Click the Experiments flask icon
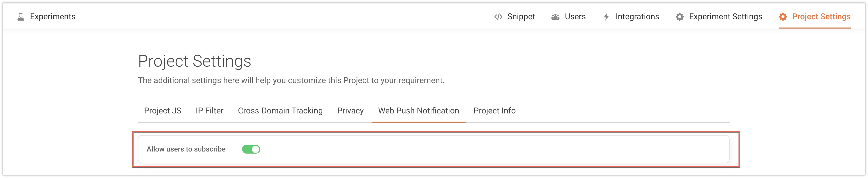 (x=21, y=16)
